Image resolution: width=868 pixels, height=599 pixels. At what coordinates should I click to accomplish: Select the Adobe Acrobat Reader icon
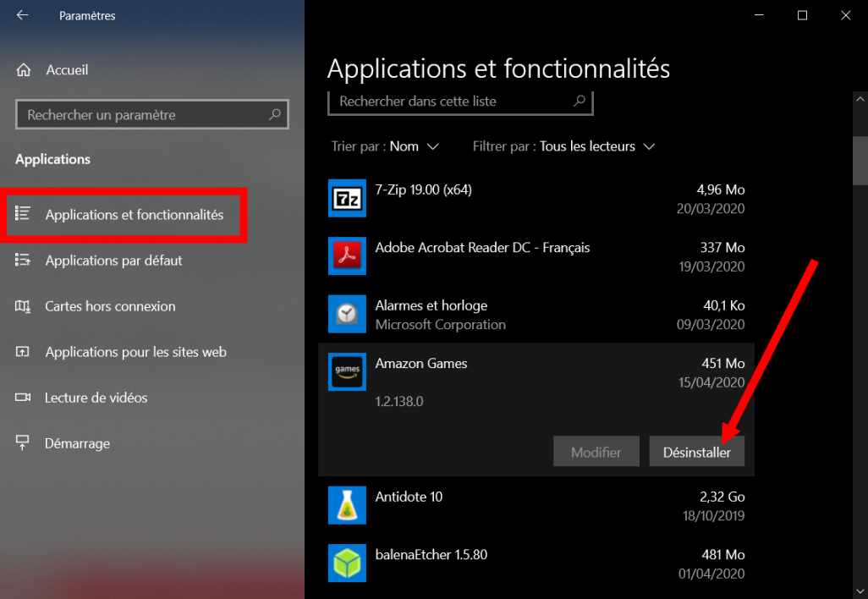click(347, 256)
